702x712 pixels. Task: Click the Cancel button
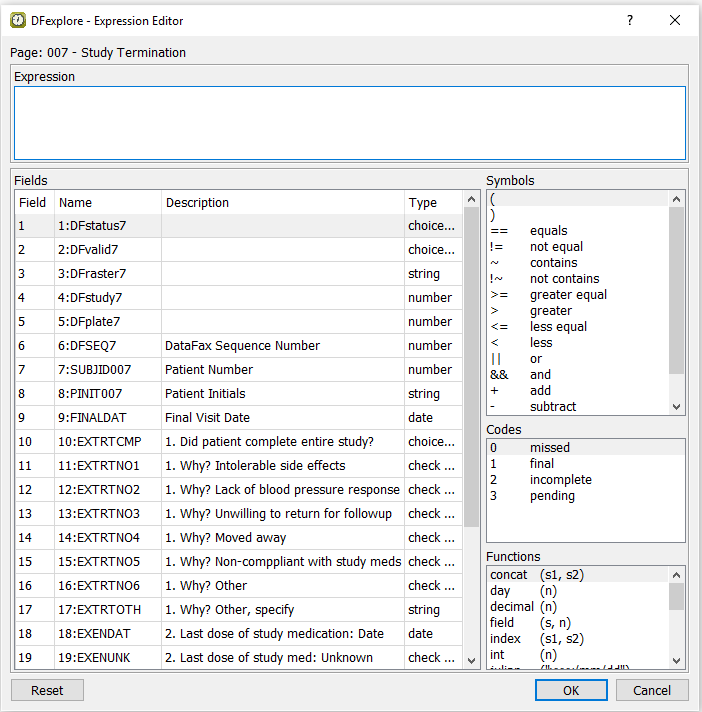(x=651, y=690)
